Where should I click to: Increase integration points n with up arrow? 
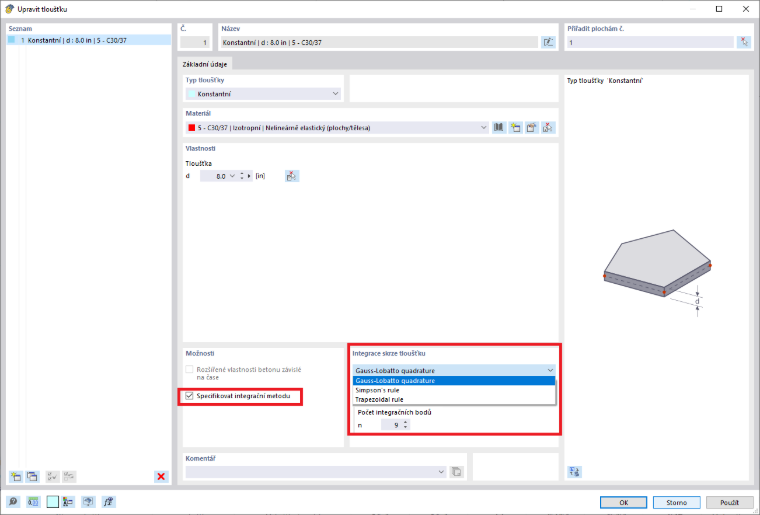click(406, 422)
